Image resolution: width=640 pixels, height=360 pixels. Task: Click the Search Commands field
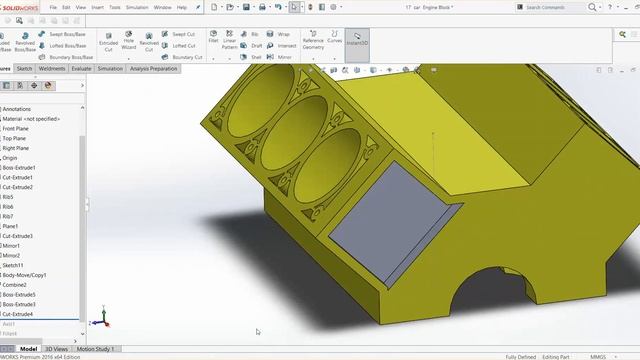click(x=550, y=7)
